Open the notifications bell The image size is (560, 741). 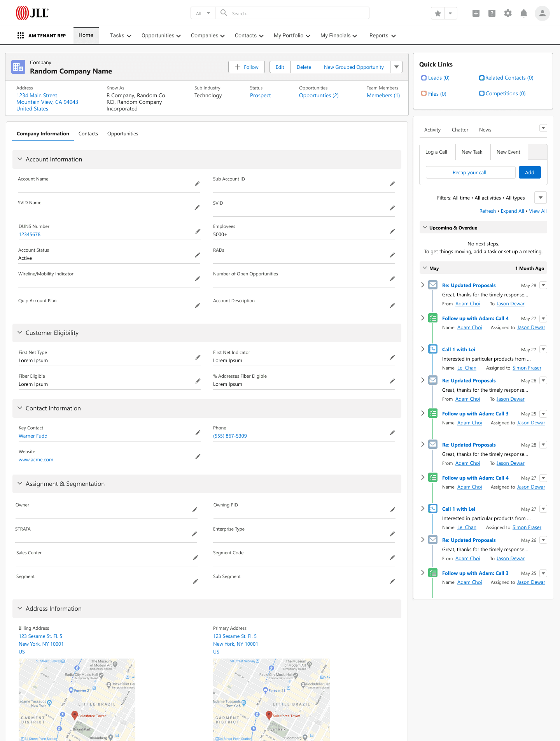pos(524,14)
